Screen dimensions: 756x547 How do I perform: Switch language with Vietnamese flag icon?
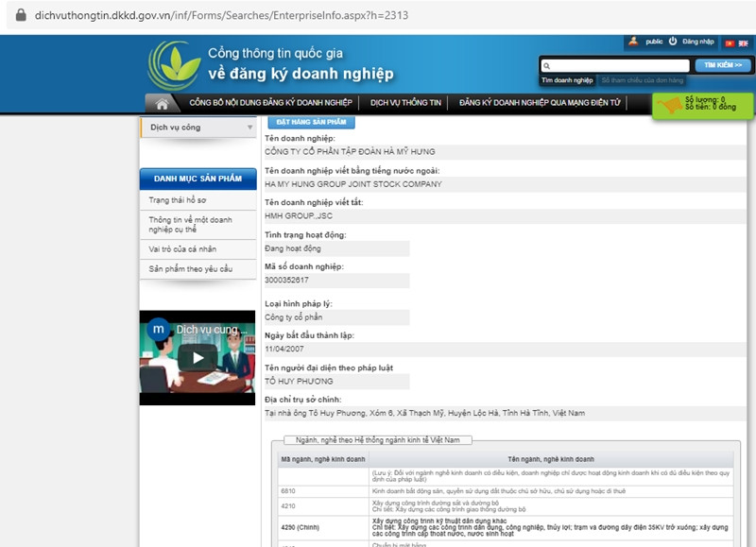[x=730, y=43]
